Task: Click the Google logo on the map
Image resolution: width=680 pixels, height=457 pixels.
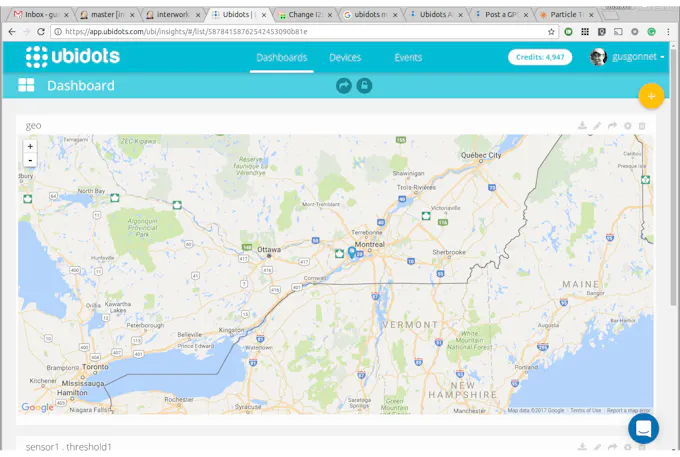Action: tap(37, 407)
